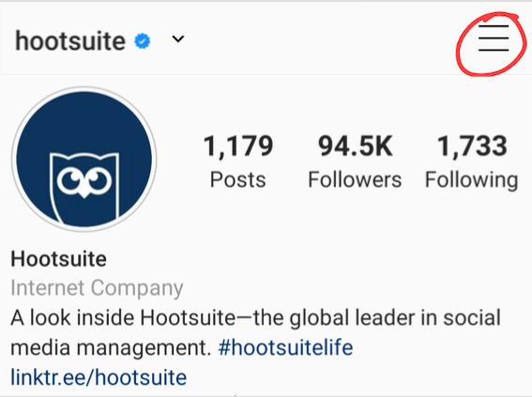
Task: Click the owl eyes in the avatar
Action: 84,179
